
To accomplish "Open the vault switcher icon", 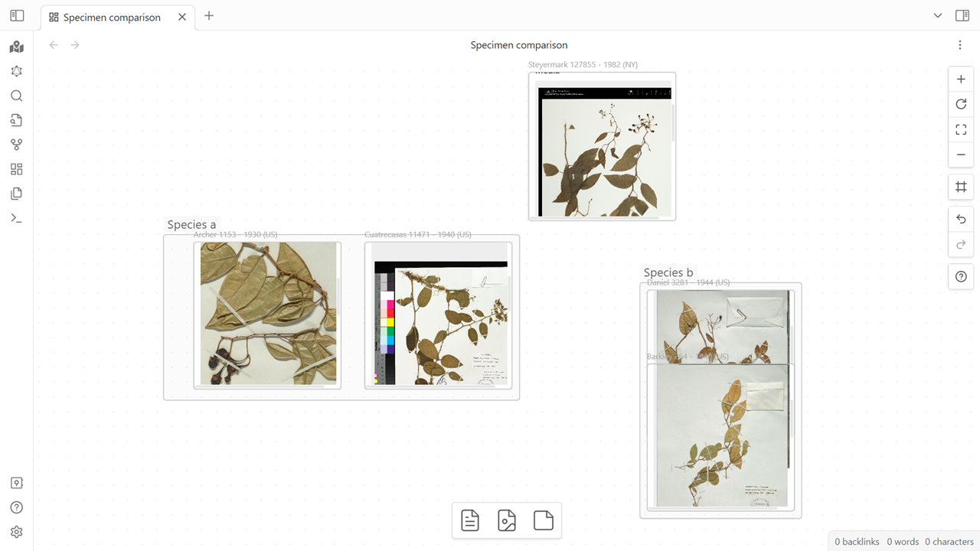I will tap(17, 483).
